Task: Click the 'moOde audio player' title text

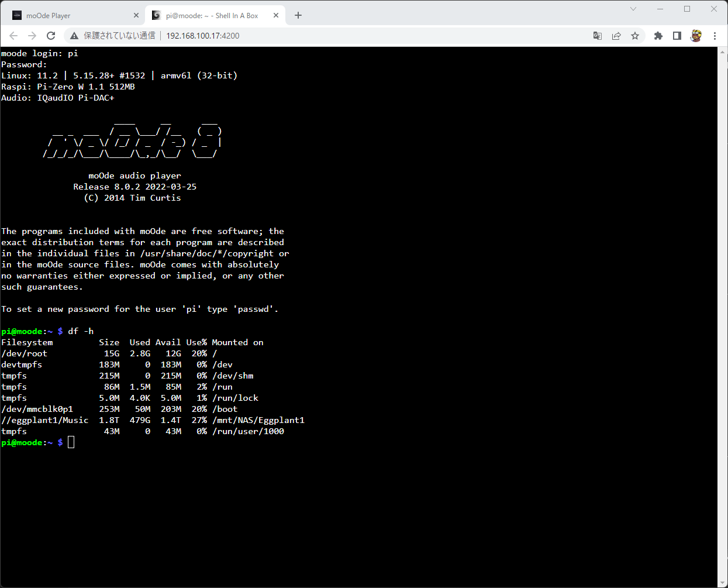Action: coord(135,176)
